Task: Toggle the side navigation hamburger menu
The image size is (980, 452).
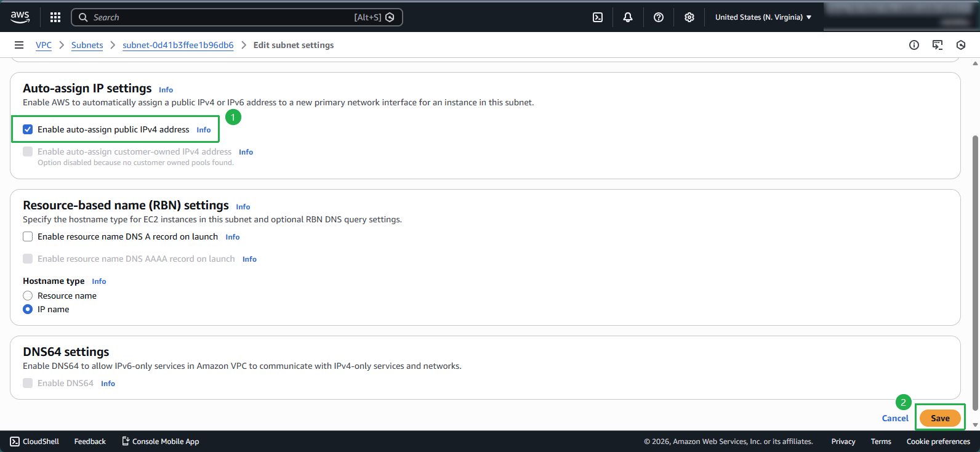Action: pos(19,45)
